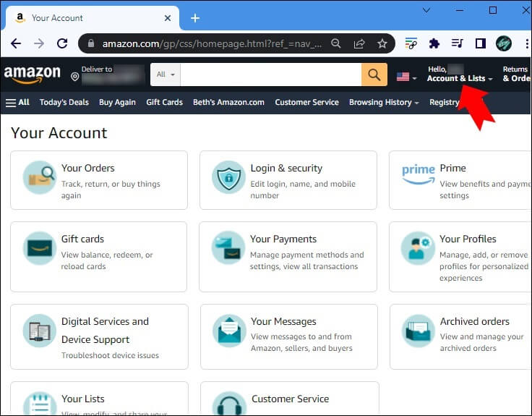Select the Your Account browser tab
This screenshot has width=532, height=416.
[x=92, y=18]
